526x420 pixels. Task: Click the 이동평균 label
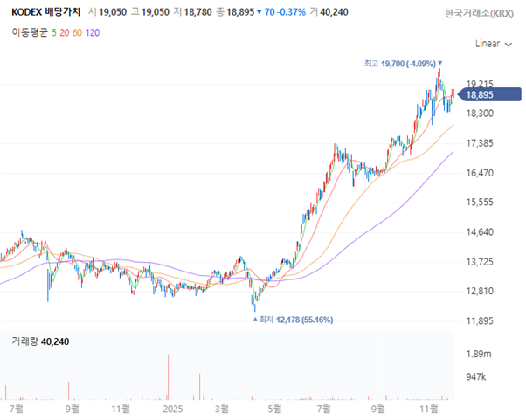point(30,32)
